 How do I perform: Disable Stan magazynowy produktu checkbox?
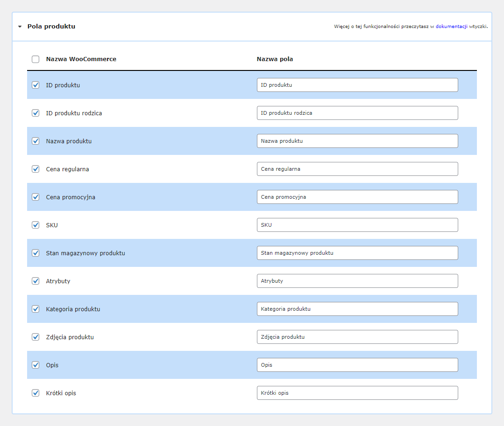[x=35, y=253]
